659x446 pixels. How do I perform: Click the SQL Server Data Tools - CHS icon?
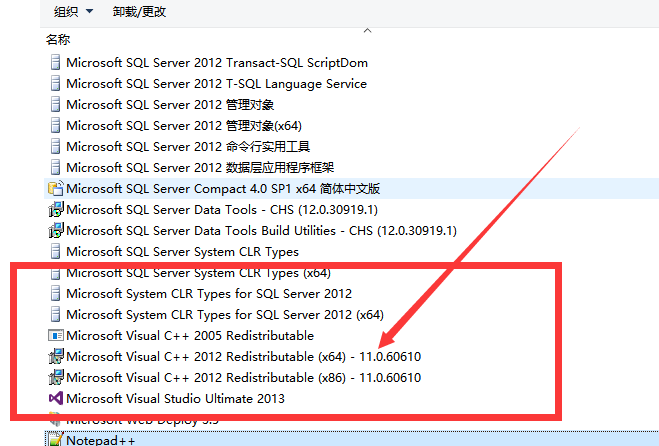pos(56,209)
